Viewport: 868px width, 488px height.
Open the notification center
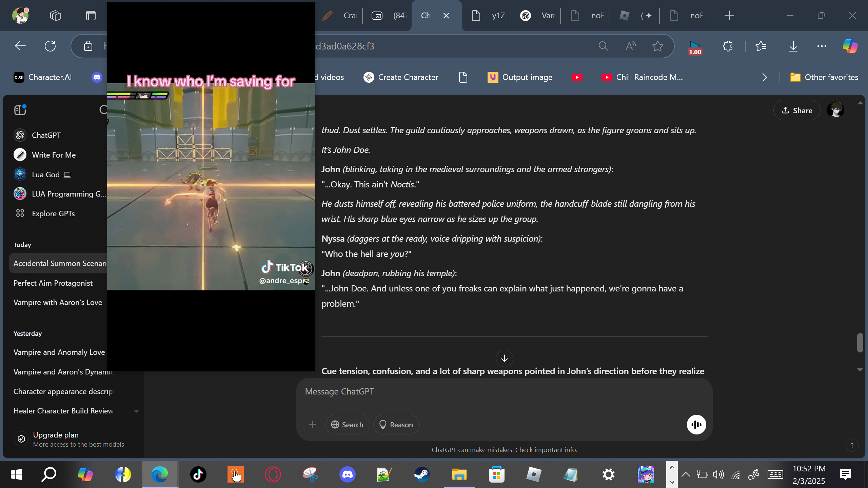845,474
